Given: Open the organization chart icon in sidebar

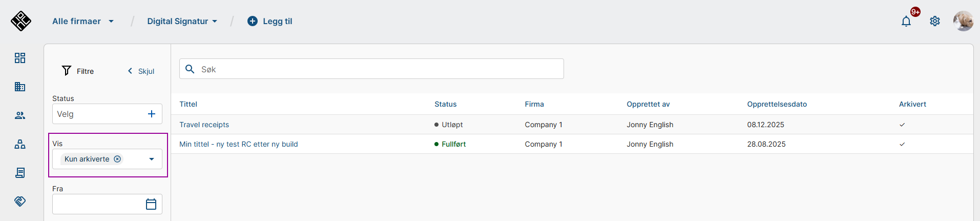Looking at the screenshot, I should pyautogui.click(x=20, y=144).
